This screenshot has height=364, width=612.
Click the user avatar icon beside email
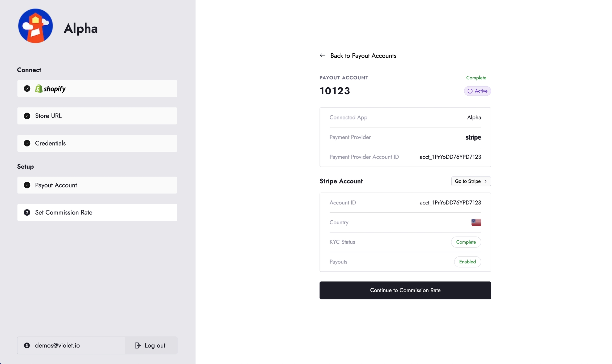27,345
